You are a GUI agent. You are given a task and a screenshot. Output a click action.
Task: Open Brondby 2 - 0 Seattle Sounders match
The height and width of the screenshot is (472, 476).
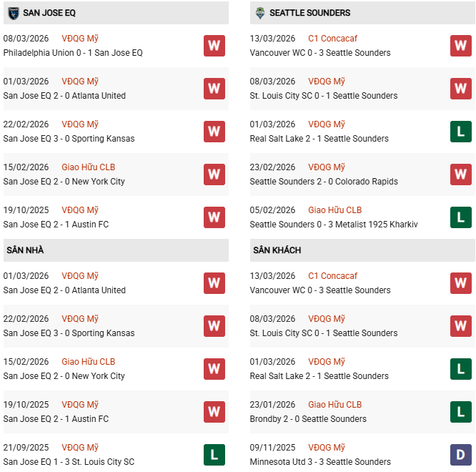tap(308, 419)
